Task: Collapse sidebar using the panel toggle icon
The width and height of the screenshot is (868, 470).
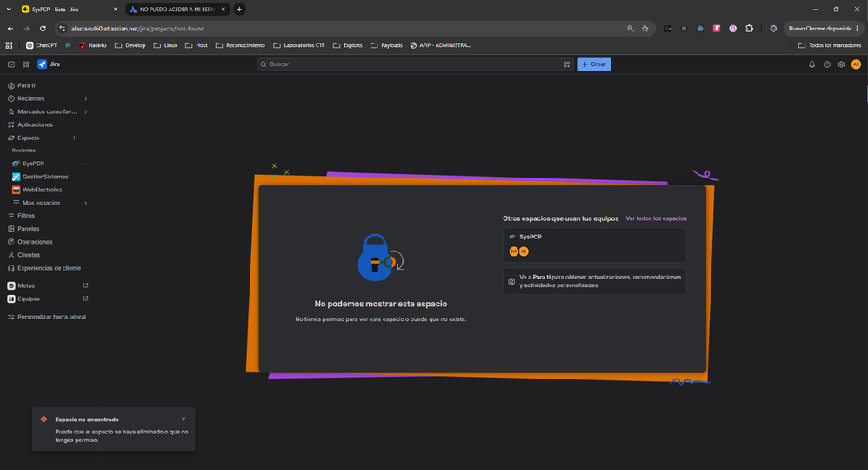Action: coord(11,64)
